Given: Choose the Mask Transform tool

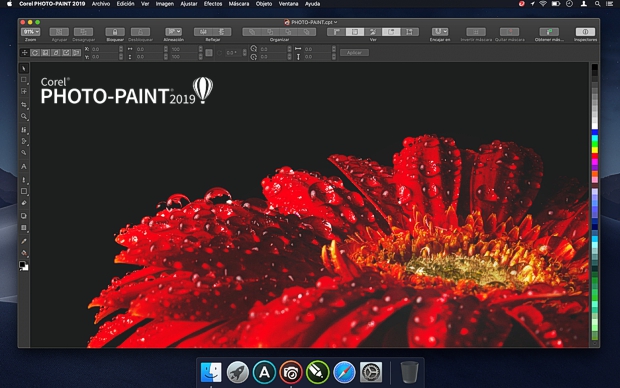Looking at the screenshot, I should [x=24, y=91].
